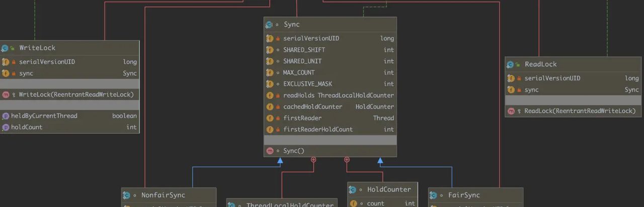Click the ReadLock class icon in header
The width and height of the screenshot is (644, 207).
pyautogui.click(x=510, y=65)
